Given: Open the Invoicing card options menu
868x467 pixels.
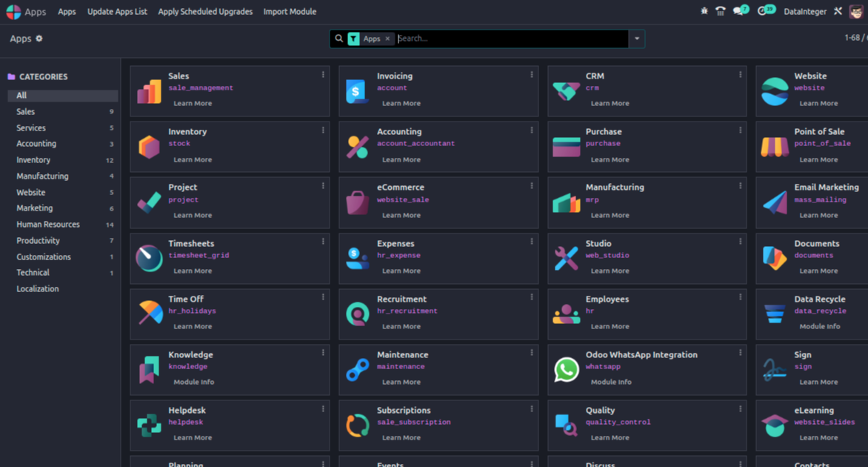Looking at the screenshot, I should [x=531, y=74].
